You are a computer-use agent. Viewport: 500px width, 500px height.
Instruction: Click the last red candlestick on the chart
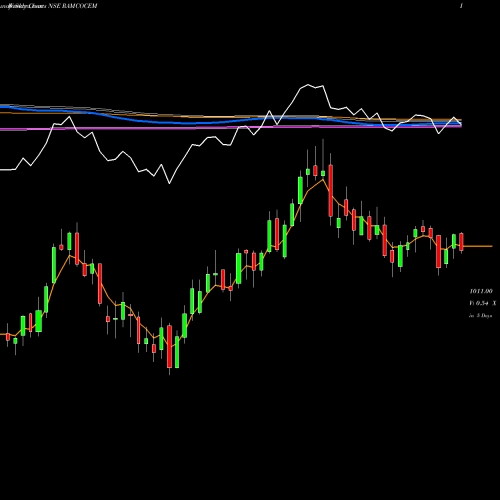pos(461,242)
